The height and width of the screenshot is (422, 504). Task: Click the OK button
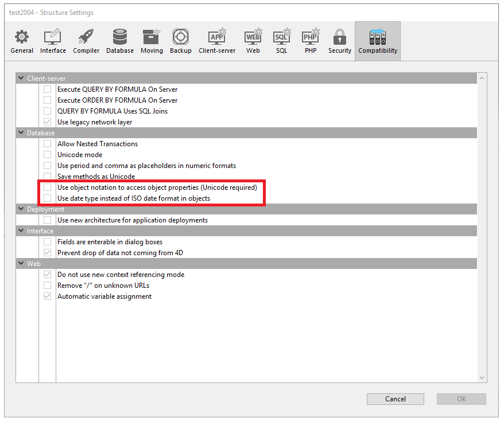point(462,399)
